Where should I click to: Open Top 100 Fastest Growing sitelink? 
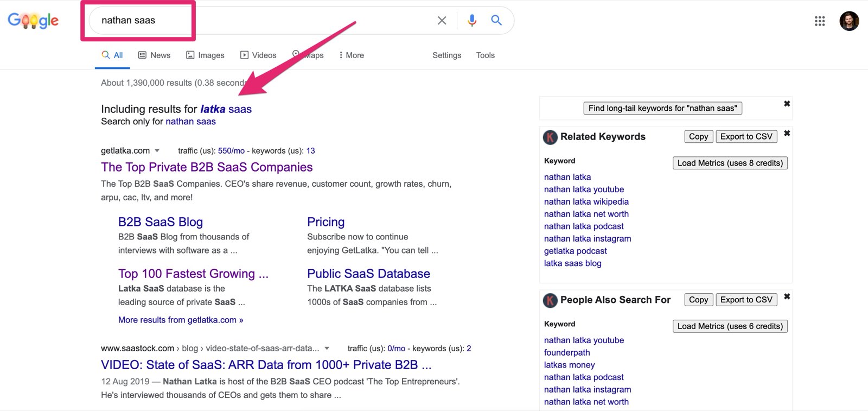click(x=193, y=274)
